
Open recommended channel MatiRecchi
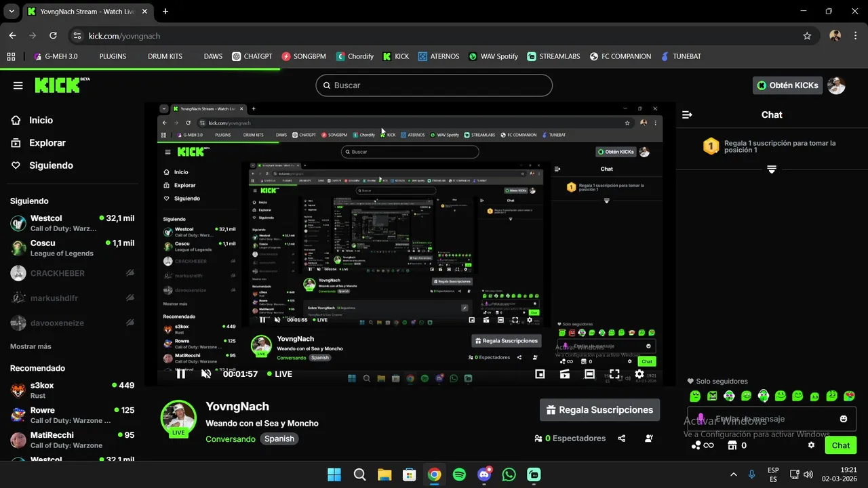click(x=72, y=440)
